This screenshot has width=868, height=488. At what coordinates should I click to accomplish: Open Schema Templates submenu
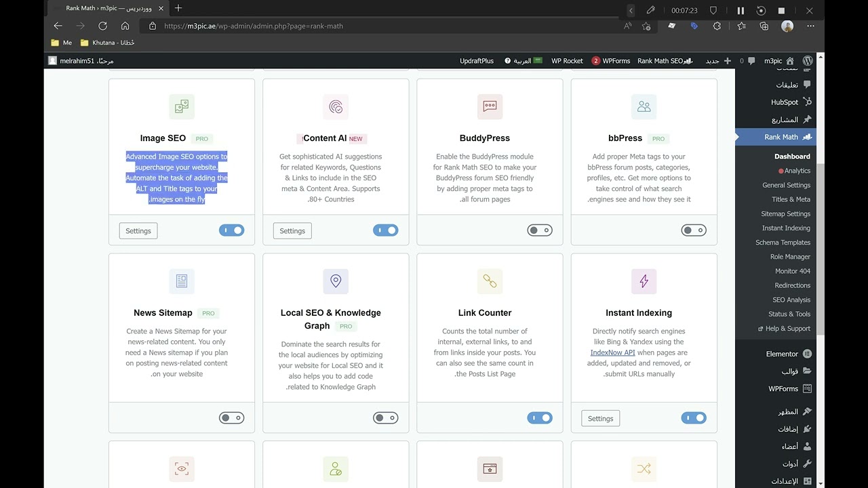pyautogui.click(x=783, y=242)
